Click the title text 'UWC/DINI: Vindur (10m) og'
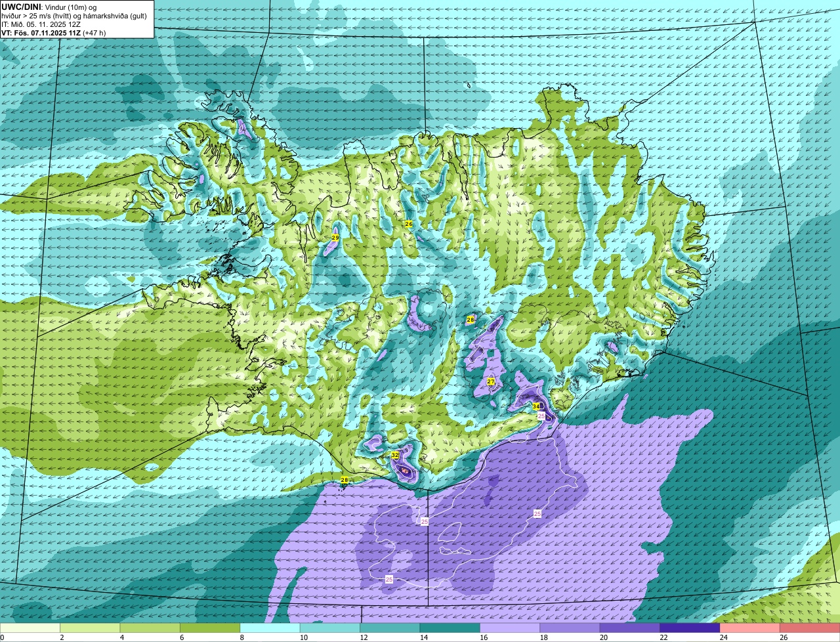Screen dimensions: 840x642 [x=49, y=7]
